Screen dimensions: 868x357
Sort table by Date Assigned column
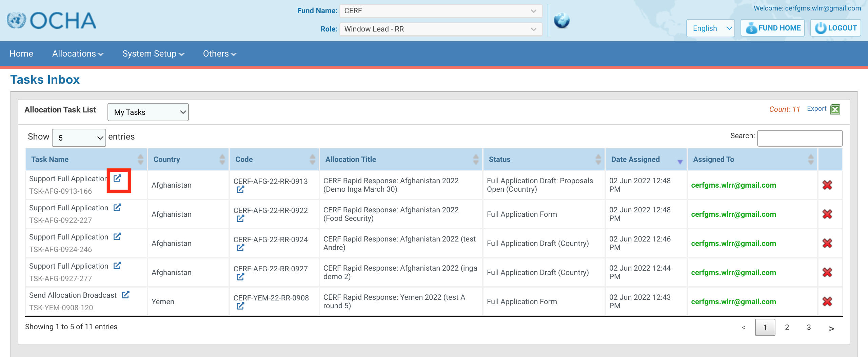(x=646, y=160)
